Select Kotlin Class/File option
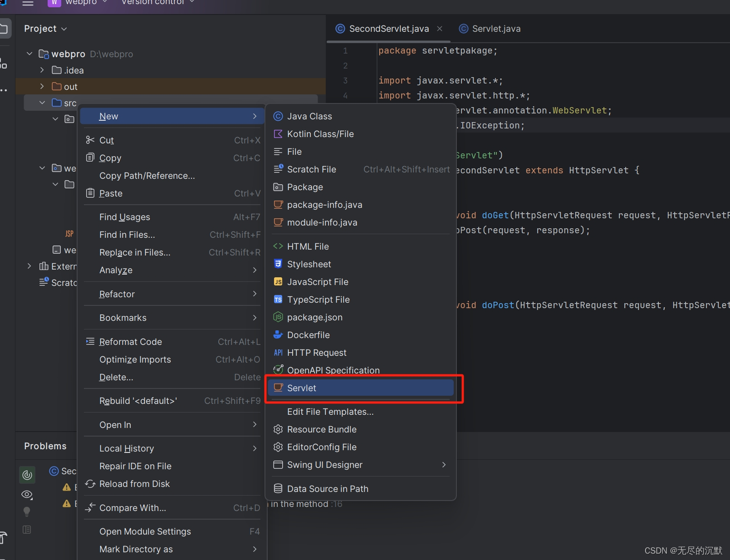 360,134
